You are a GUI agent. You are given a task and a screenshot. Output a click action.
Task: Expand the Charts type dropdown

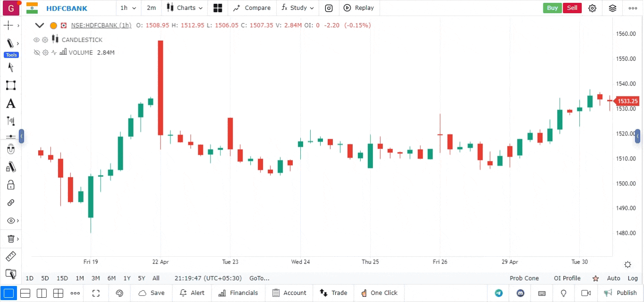(x=186, y=8)
